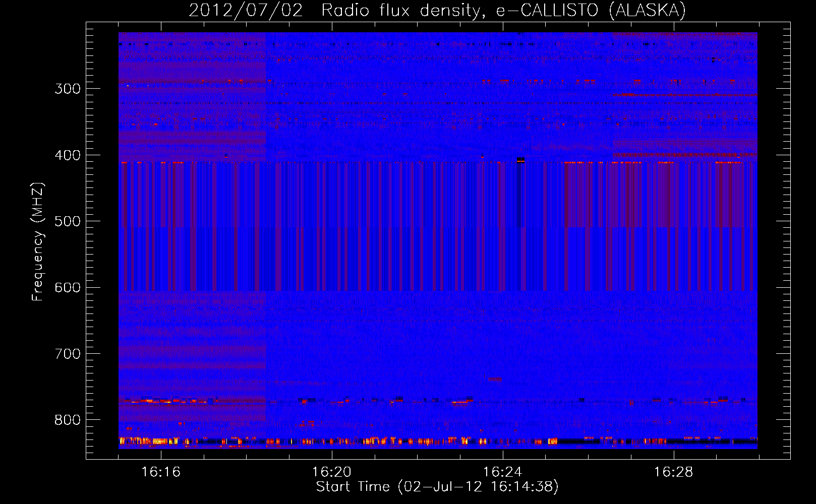Image resolution: width=816 pixels, height=504 pixels.
Task: Click the '500' frequency tick label
Action: (68, 221)
